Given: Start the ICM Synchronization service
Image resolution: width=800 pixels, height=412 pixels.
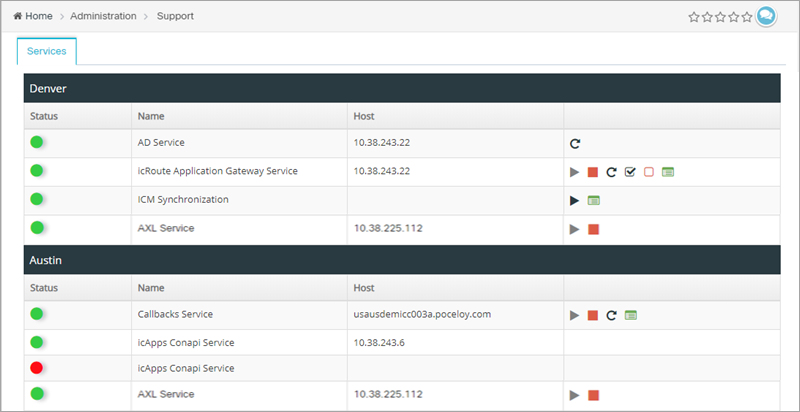Looking at the screenshot, I should point(575,201).
